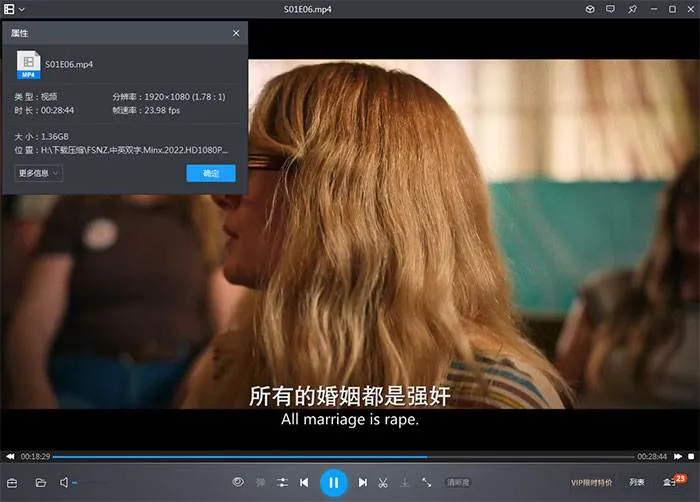Screen dimensions: 700x502
Task: Open the 清晰度 quality selector
Action: 458,482
